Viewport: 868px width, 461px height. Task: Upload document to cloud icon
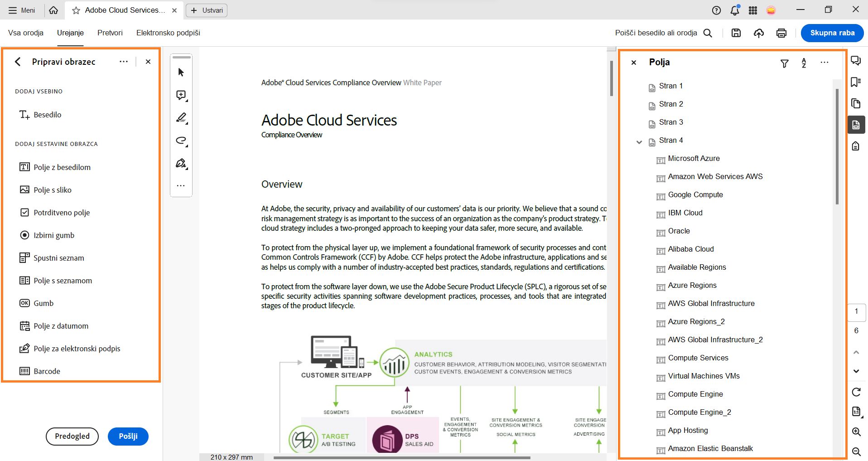(759, 33)
